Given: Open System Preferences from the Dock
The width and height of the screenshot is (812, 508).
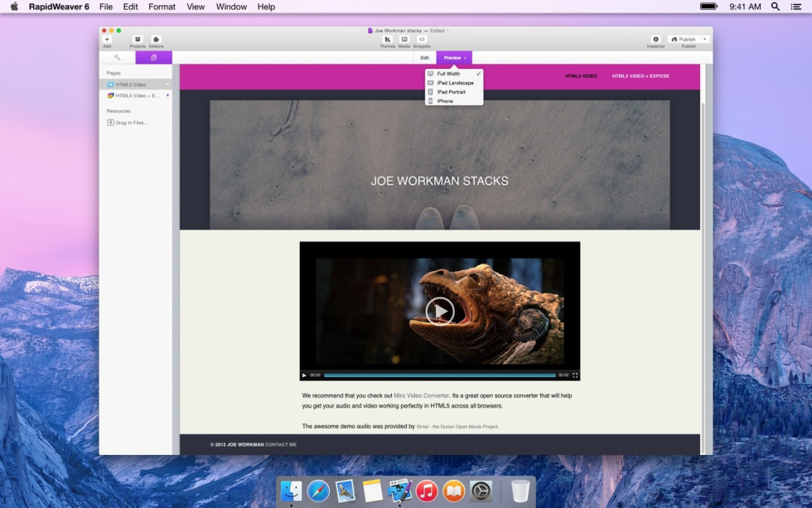Looking at the screenshot, I should (481, 491).
